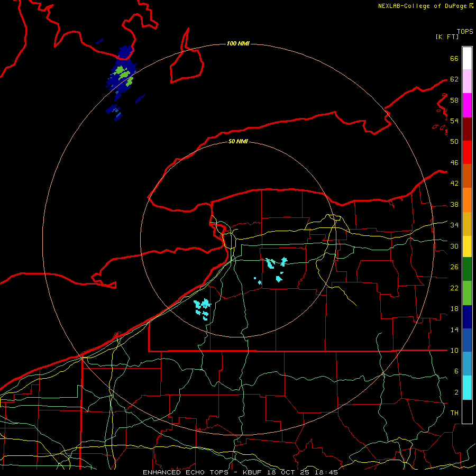Click the 100 NMI range ring label
476x476 pixels.
coord(238,44)
